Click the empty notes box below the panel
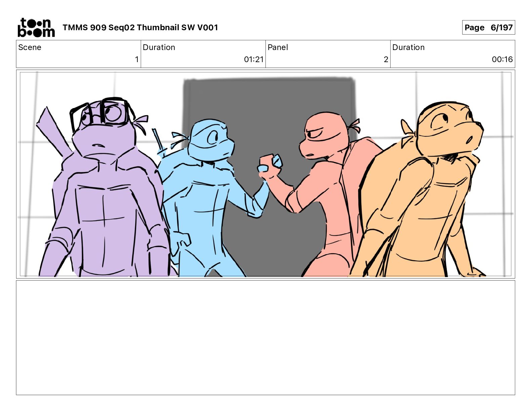This screenshot has width=532, height=411. point(265,338)
